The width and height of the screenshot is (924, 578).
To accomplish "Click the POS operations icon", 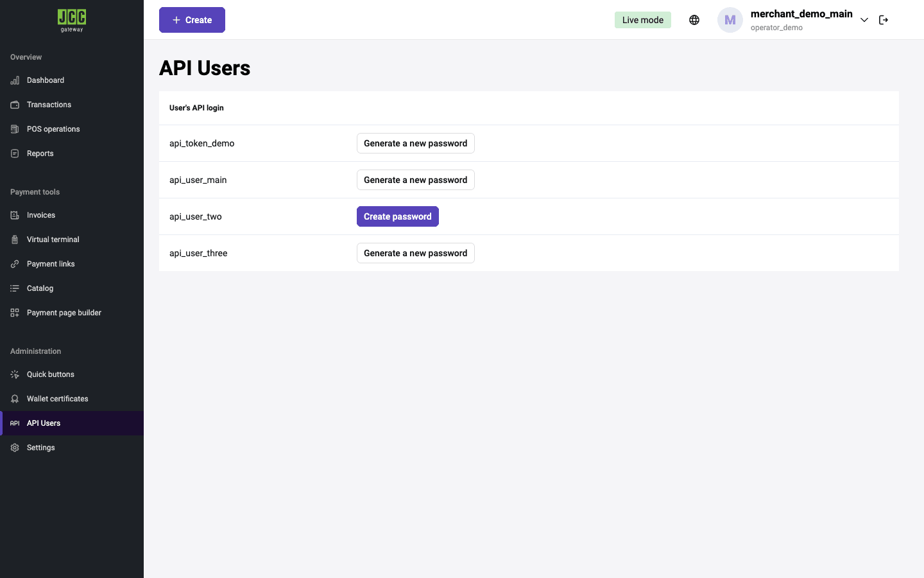I will coord(15,129).
